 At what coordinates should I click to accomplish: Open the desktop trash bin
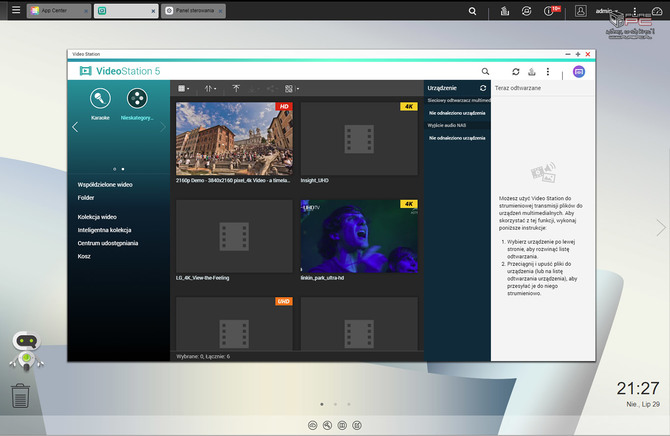tap(20, 395)
